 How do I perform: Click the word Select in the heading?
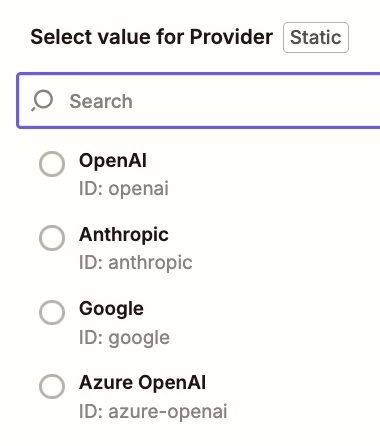click(57, 37)
